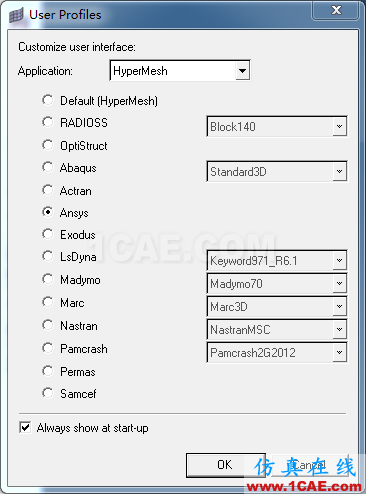The height and width of the screenshot is (494, 366).
Task: Click the Cancel button
Action: click(x=310, y=465)
